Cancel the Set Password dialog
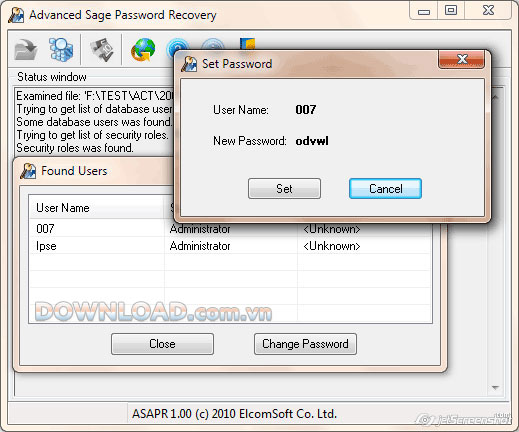This screenshot has width=519, height=432. click(385, 189)
